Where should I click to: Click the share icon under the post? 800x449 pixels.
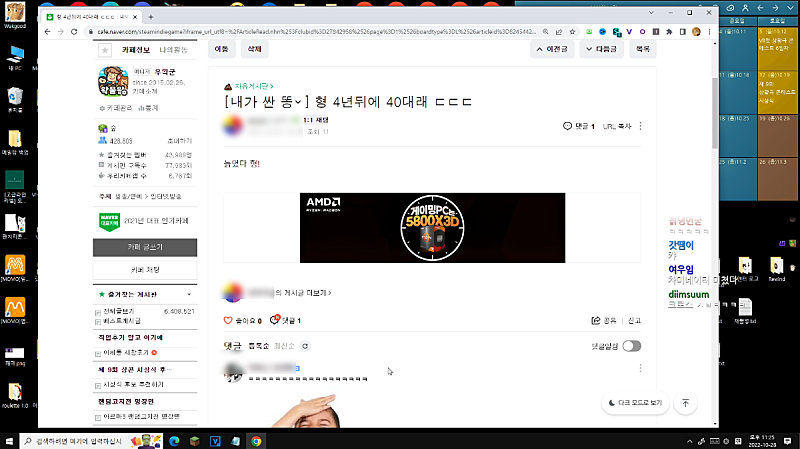point(595,320)
